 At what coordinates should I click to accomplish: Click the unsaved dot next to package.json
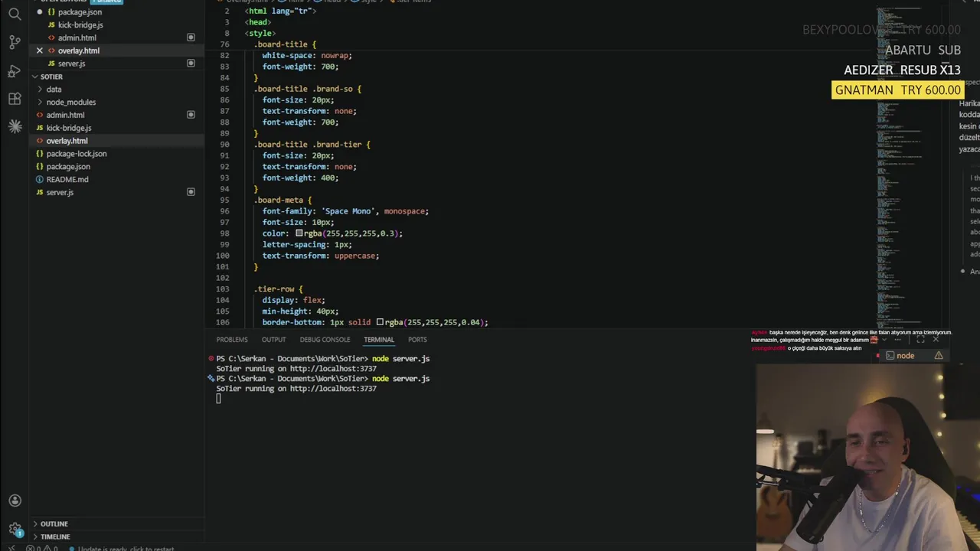[40, 12]
